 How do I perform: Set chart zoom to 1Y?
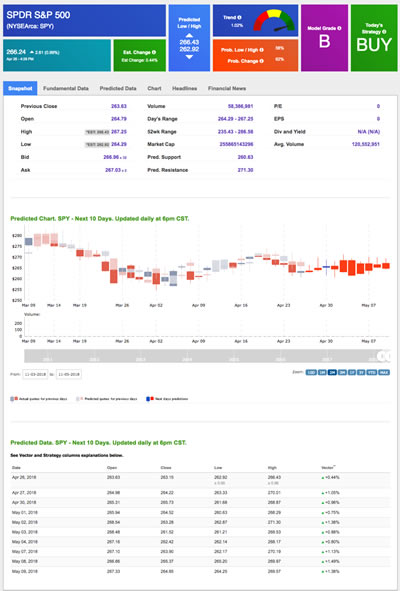351,372
